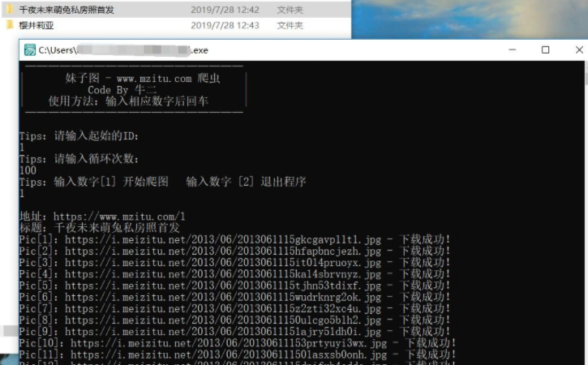Click 文件夹 type of 千夜未来萌兔私房照首发 row
Screen dimensions: 588x365
tap(290, 10)
